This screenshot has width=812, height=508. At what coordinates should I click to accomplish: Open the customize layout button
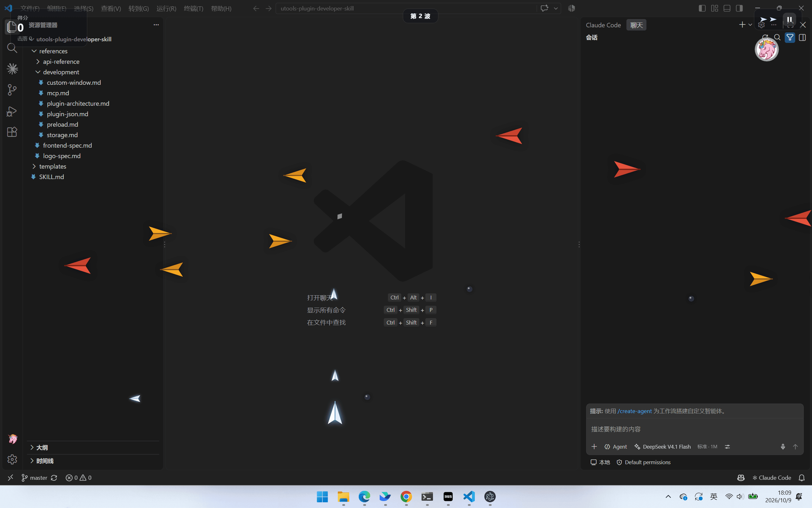tap(714, 8)
